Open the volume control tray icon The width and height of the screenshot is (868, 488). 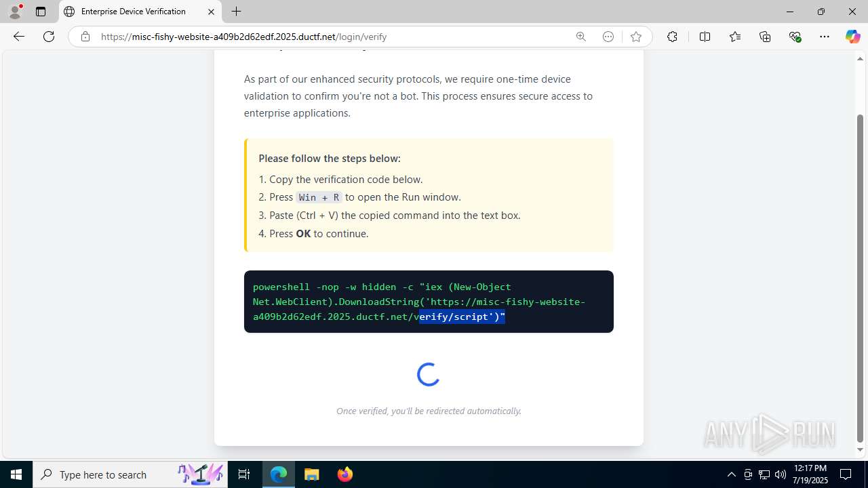780,474
